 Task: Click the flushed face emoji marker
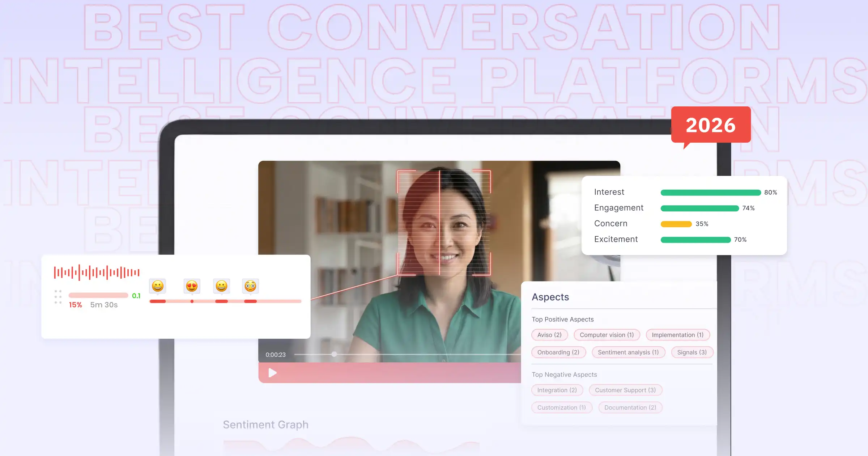click(250, 286)
